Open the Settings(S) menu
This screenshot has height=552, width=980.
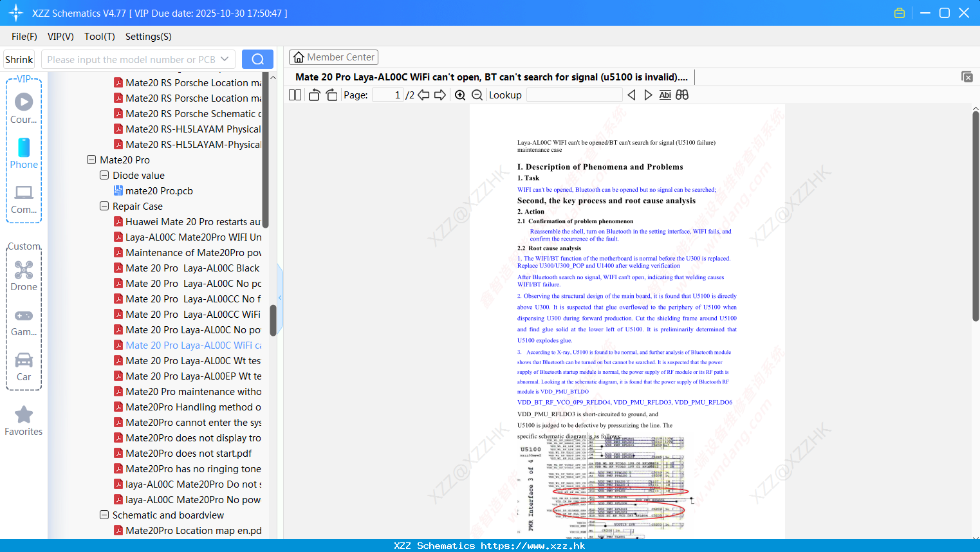click(149, 37)
